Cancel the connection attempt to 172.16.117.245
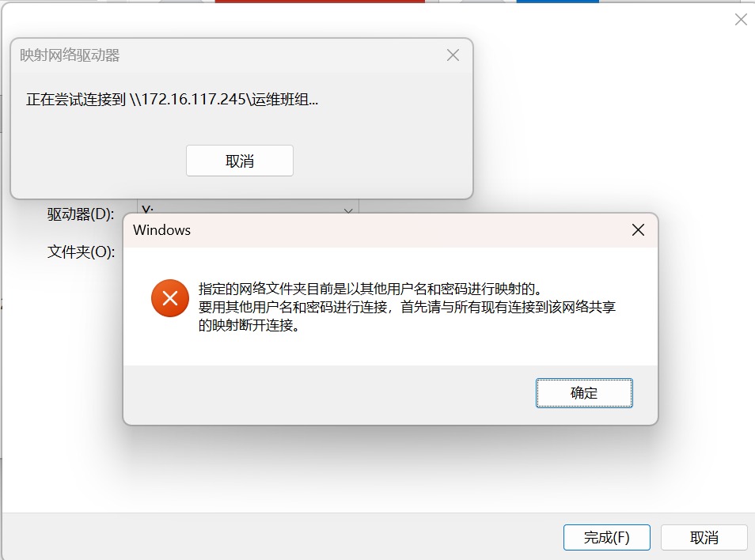The width and height of the screenshot is (755, 560). [x=240, y=161]
